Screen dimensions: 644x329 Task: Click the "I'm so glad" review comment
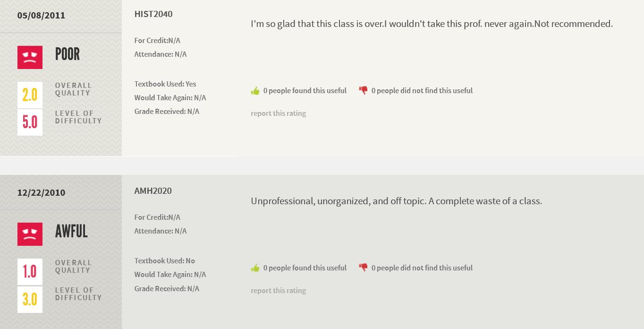click(432, 24)
